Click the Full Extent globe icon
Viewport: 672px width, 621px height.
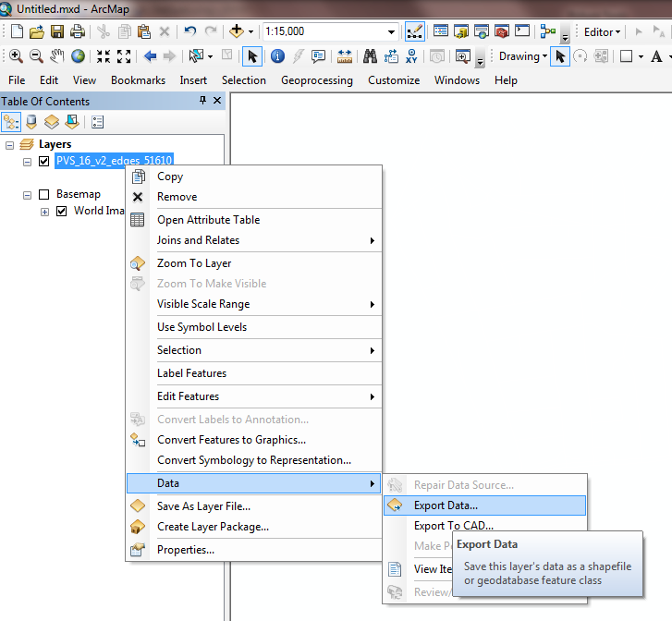pos(78,56)
